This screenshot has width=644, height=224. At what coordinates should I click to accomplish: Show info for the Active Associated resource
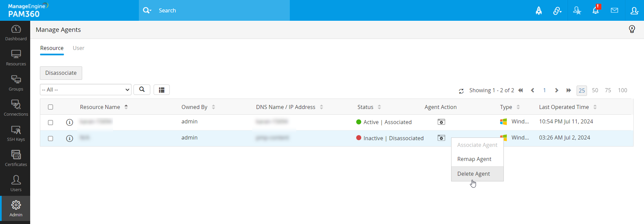(69, 122)
